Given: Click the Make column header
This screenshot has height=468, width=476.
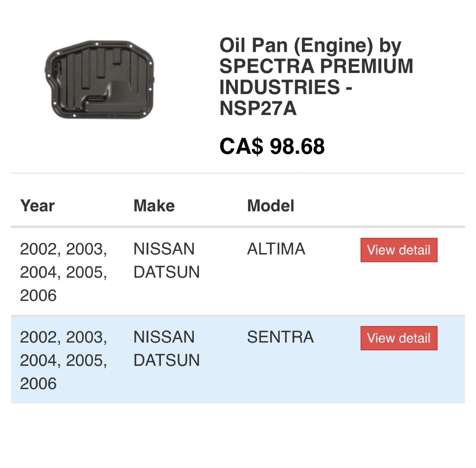Looking at the screenshot, I should (154, 206).
